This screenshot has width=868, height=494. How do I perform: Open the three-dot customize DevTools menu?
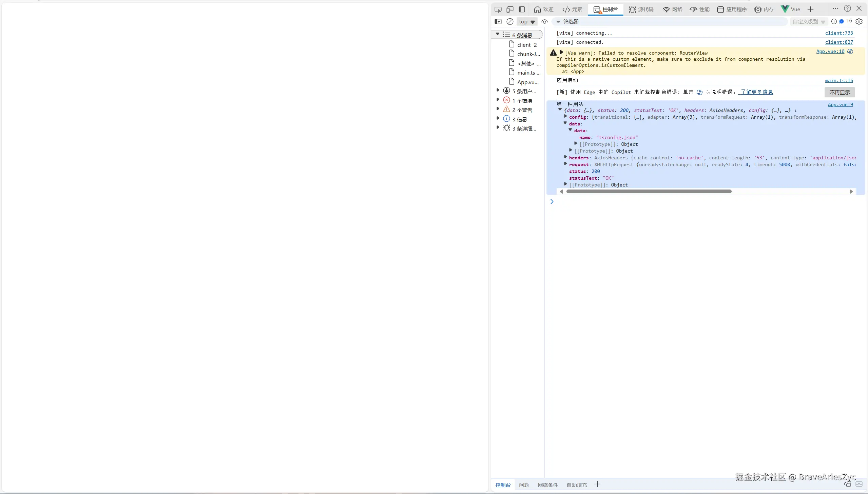pos(835,8)
